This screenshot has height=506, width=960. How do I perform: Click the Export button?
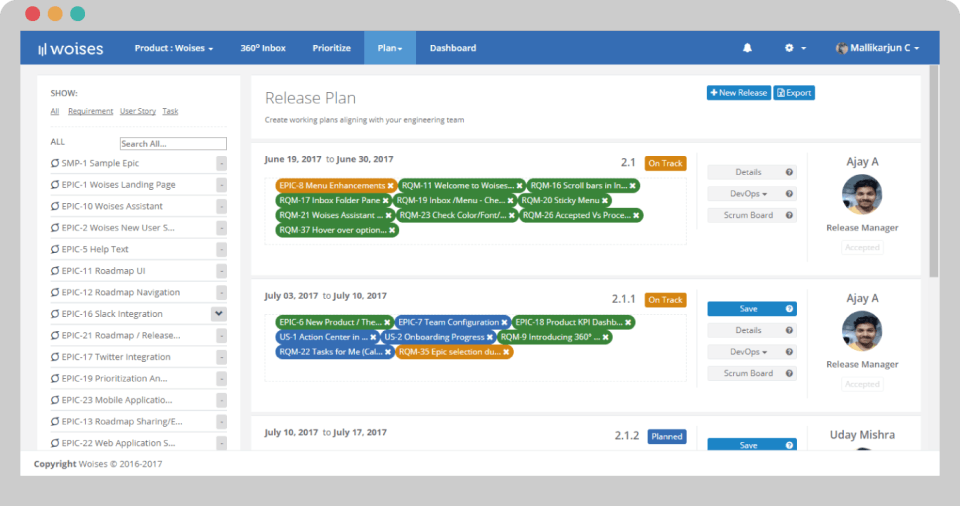[793, 93]
